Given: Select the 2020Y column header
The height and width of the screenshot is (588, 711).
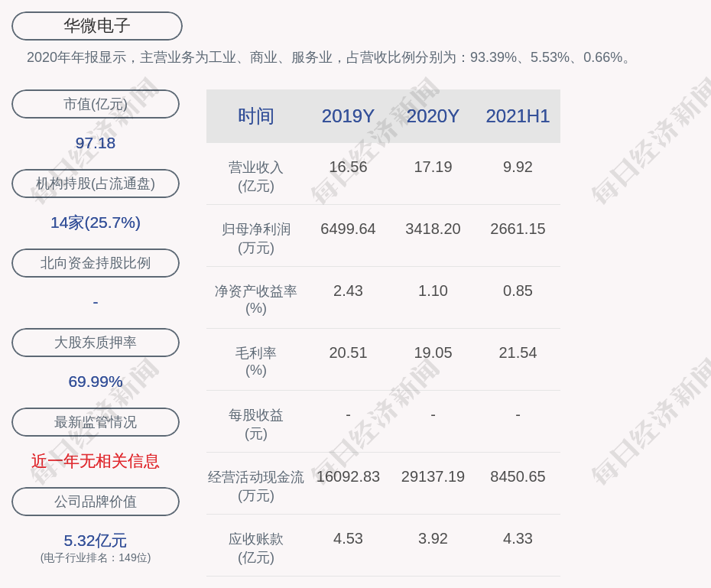Looking at the screenshot, I should pyautogui.click(x=433, y=116).
